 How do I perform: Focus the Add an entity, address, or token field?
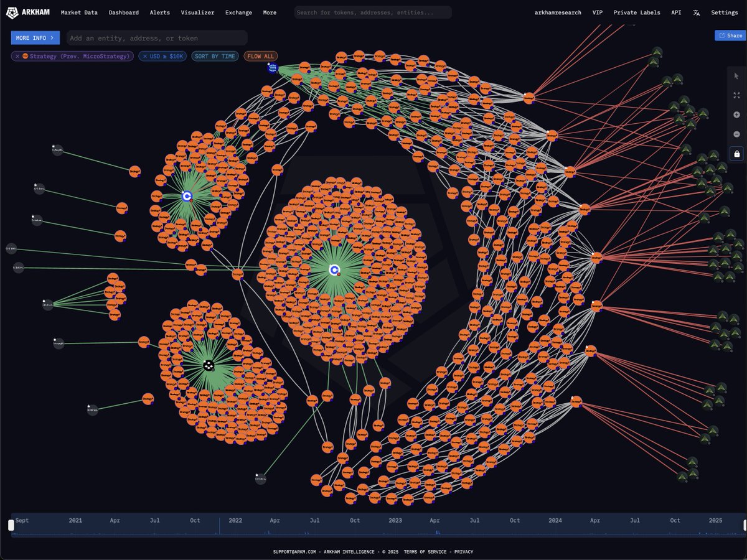tap(157, 38)
